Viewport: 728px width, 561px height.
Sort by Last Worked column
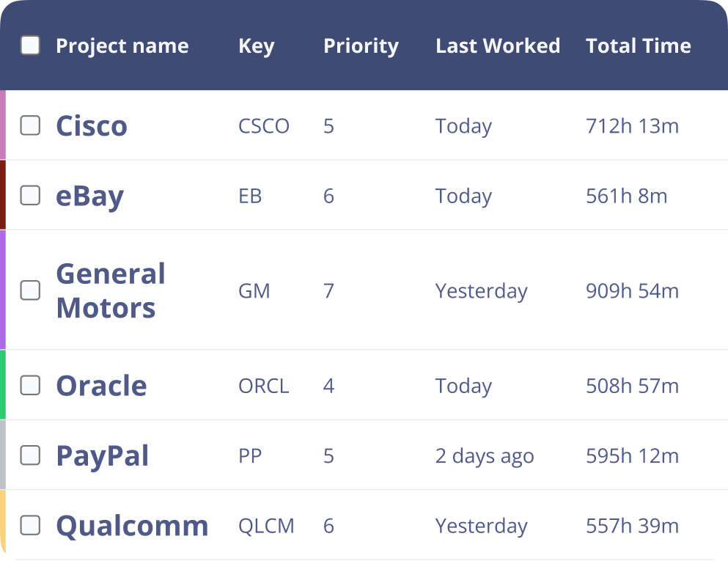[497, 46]
